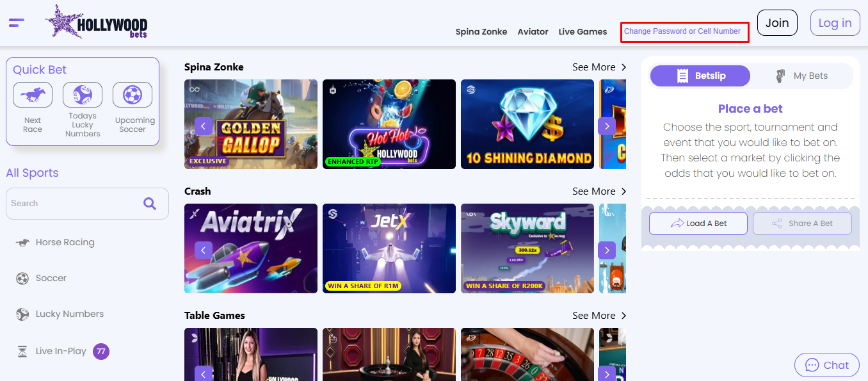Click Change Password or Cell Number link
This screenshot has height=381, width=868.
point(682,31)
